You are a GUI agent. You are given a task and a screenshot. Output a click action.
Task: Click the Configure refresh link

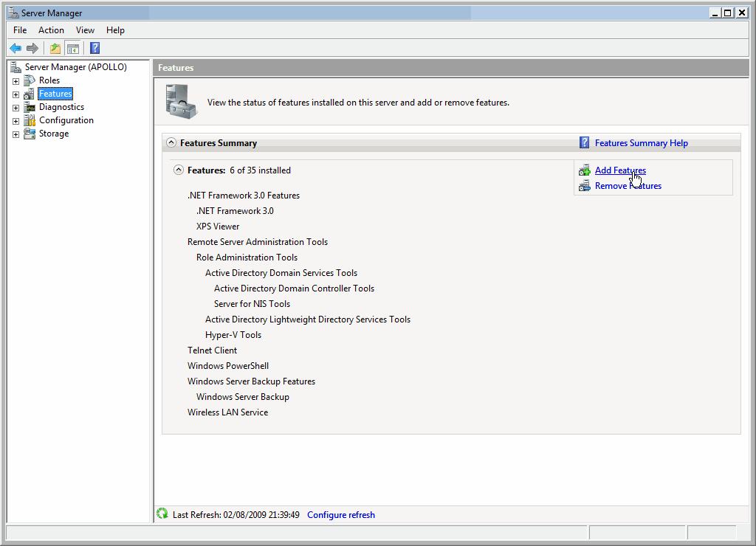coord(341,515)
